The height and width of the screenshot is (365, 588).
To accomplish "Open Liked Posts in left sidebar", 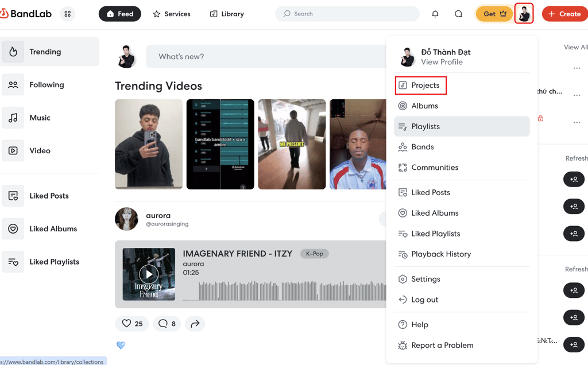I will (50, 196).
